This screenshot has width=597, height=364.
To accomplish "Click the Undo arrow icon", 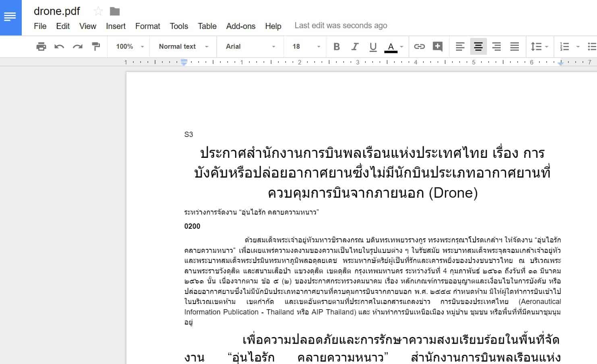I will tap(59, 47).
